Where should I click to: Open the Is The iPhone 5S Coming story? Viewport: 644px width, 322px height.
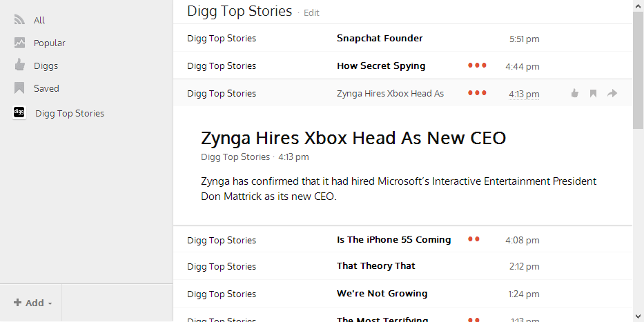pyautogui.click(x=394, y=239)
